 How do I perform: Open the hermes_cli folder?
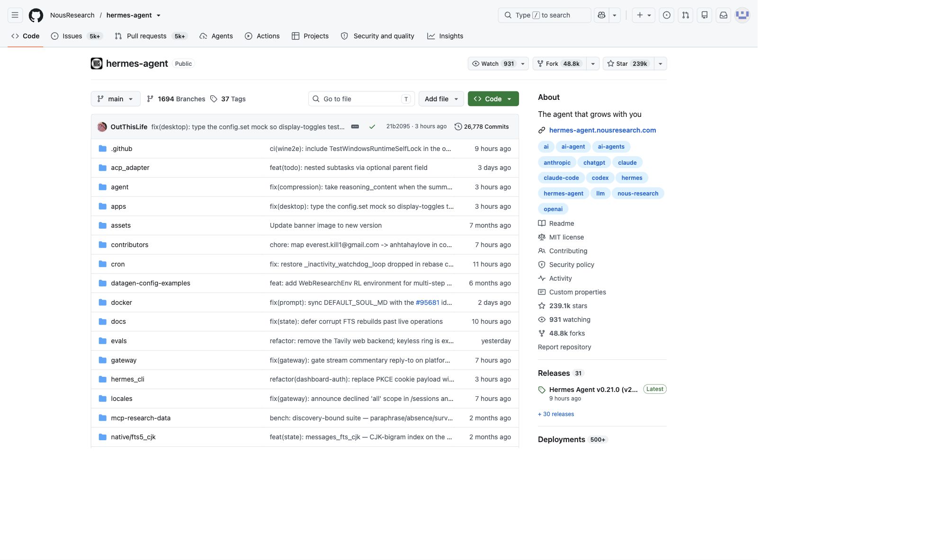[x=128, y=379]
